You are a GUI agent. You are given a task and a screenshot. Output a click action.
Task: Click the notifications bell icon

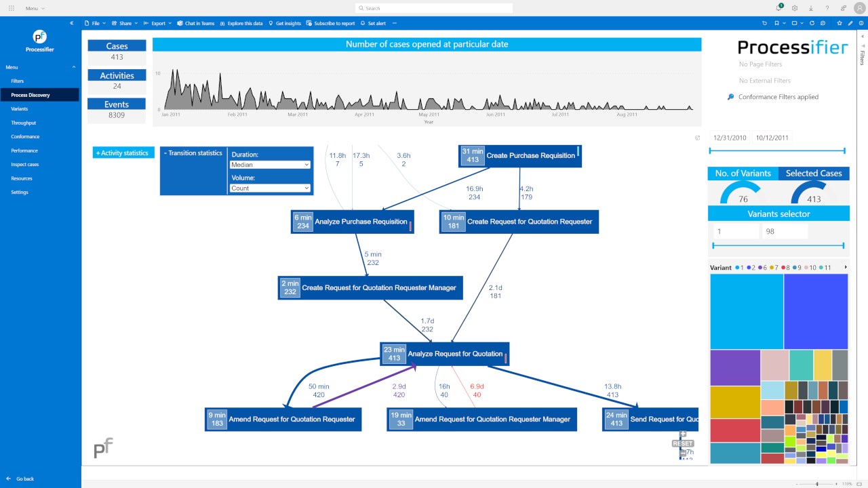coord(779,8)
